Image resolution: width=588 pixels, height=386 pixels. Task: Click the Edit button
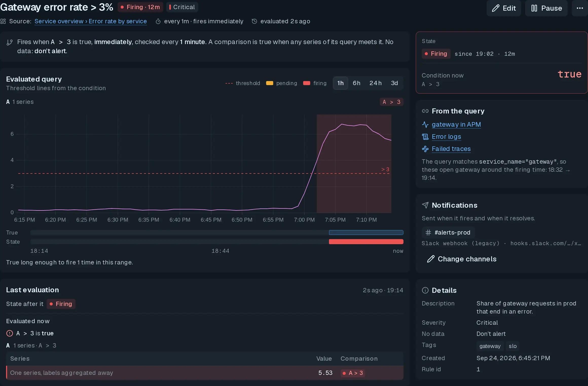(504, 8)
